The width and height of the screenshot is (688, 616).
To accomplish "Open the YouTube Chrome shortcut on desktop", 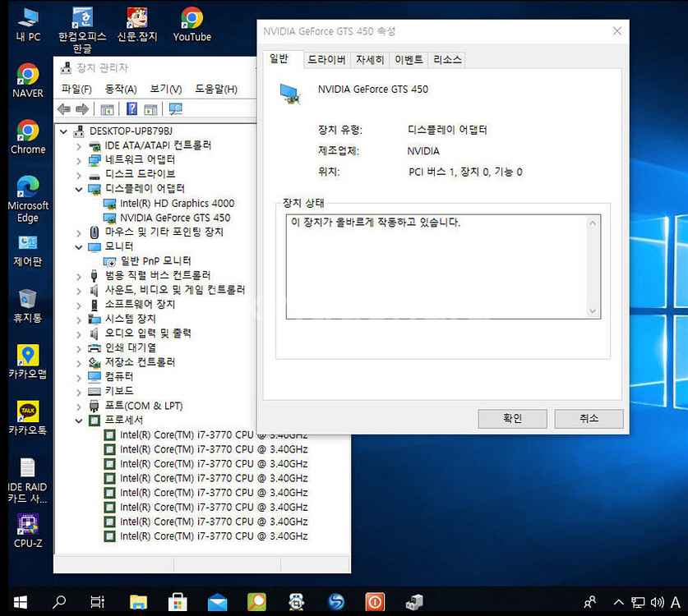I will [x=192, y=25].
